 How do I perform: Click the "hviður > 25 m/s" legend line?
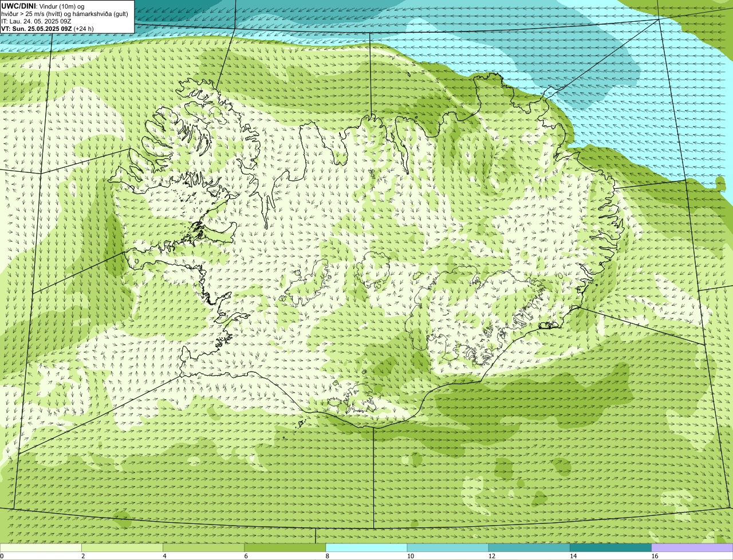pyautogui.click(x=65, y=14)
